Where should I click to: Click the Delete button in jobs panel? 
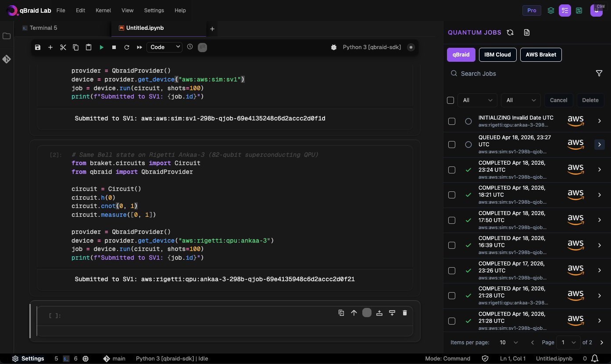(x=590, y=100)
